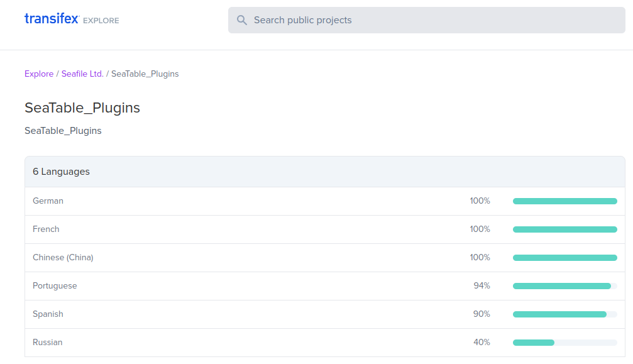Click the SeaTable_Plugins page title
The height and width of the screenshot is (364, 633).
click(82, 108)
